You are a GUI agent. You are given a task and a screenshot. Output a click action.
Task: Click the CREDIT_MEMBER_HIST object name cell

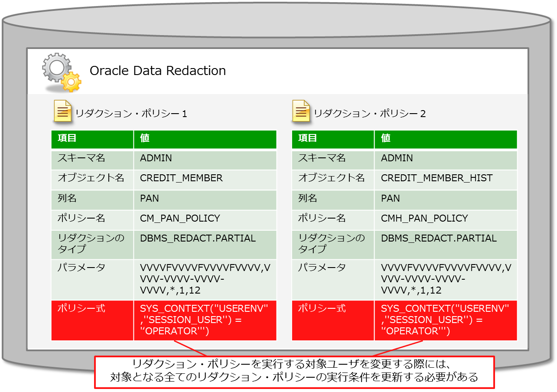(x=446, y=180)
